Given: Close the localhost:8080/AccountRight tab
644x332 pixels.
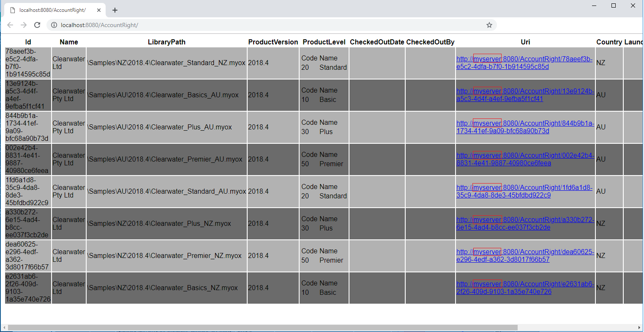Looking at the screenshot, I should (x=99, y=10).
